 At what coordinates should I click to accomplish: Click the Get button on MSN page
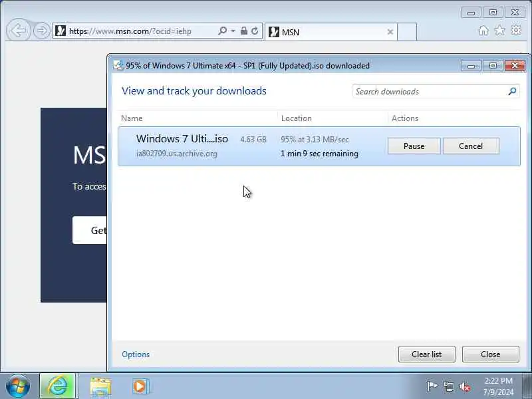tap(90, 230)
